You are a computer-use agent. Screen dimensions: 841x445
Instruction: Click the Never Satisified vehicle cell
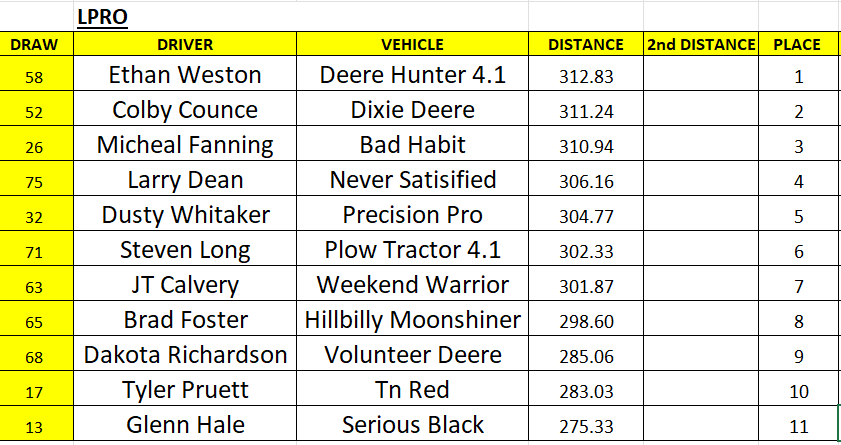click(x=412, y=181)
